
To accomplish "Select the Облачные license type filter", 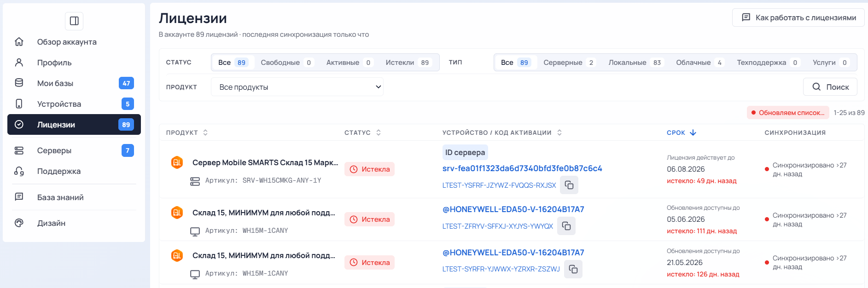I will pyautogui.click(x=700, y=63).
